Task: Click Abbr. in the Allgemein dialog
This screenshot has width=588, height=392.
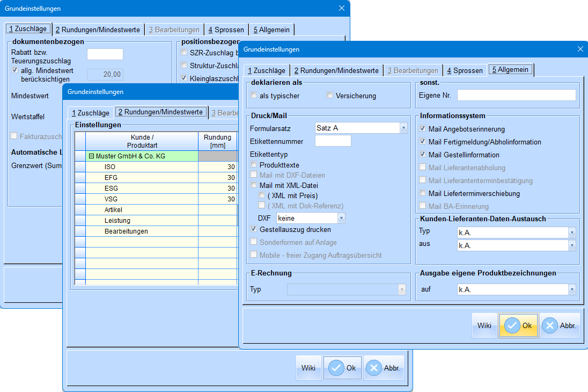Action: click(x=560, y=325)
